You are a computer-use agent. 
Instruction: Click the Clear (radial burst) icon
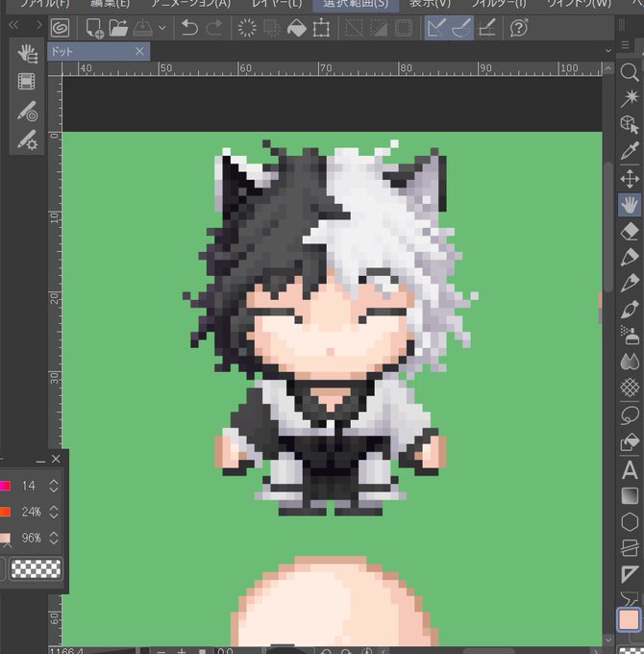point(247,28)
